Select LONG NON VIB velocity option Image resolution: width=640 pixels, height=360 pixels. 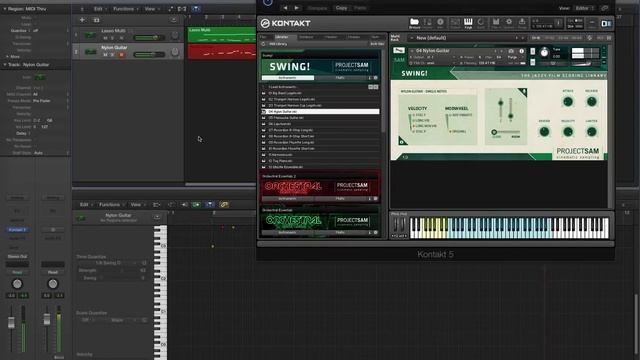425,126
